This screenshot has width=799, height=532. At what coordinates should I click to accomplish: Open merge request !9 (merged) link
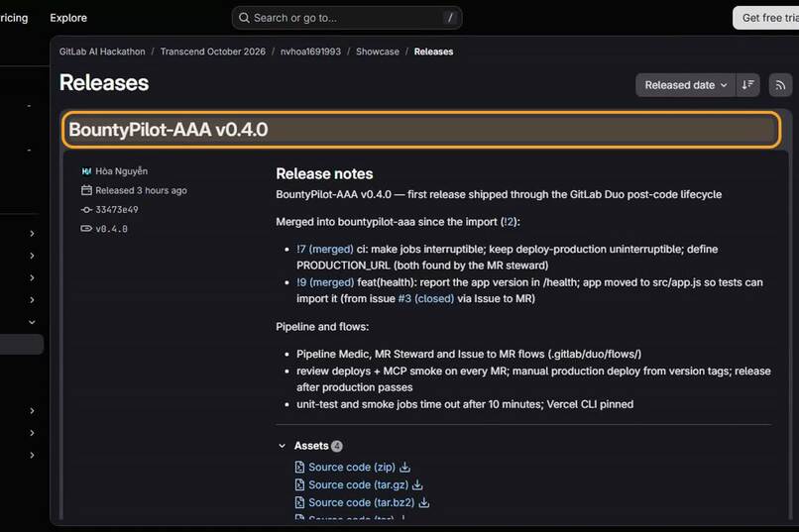pyautogui.click(x=325, y=282)
